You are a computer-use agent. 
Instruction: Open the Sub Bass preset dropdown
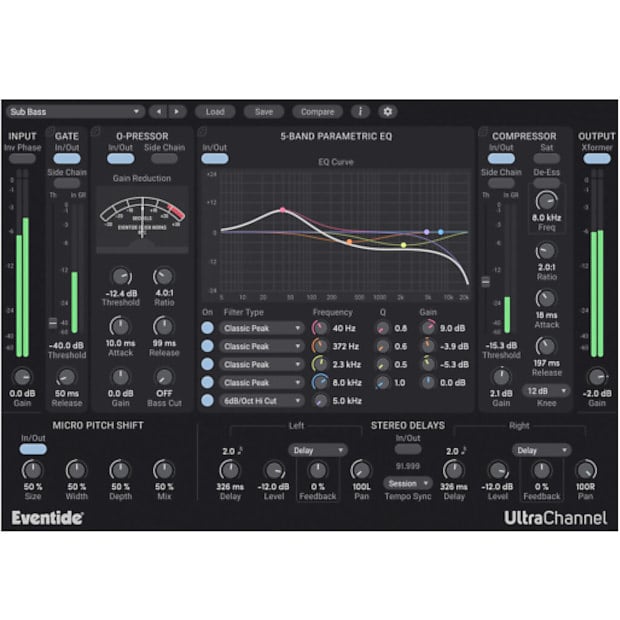(75, 112)
